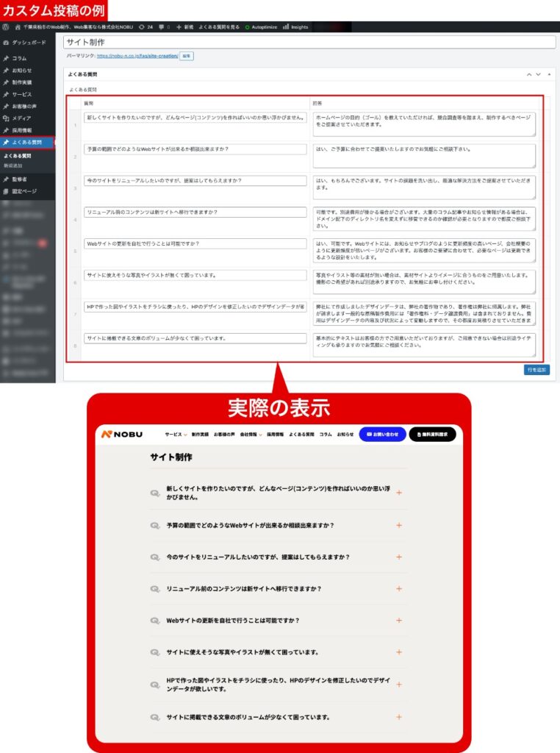
Task: Edit question field about 写真やイラストが無くて
Action: (x=195, y=275)
